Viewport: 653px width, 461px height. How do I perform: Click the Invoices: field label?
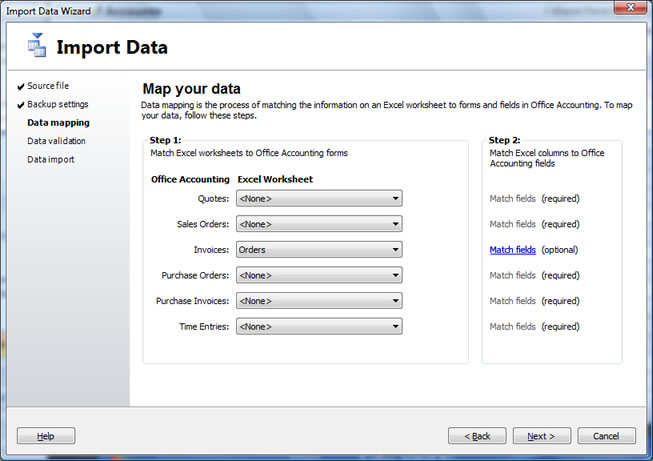click(211, 250)
